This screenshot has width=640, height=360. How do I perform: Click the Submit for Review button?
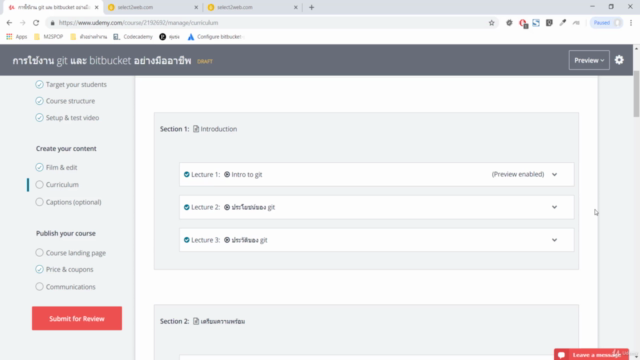[77, 318]
